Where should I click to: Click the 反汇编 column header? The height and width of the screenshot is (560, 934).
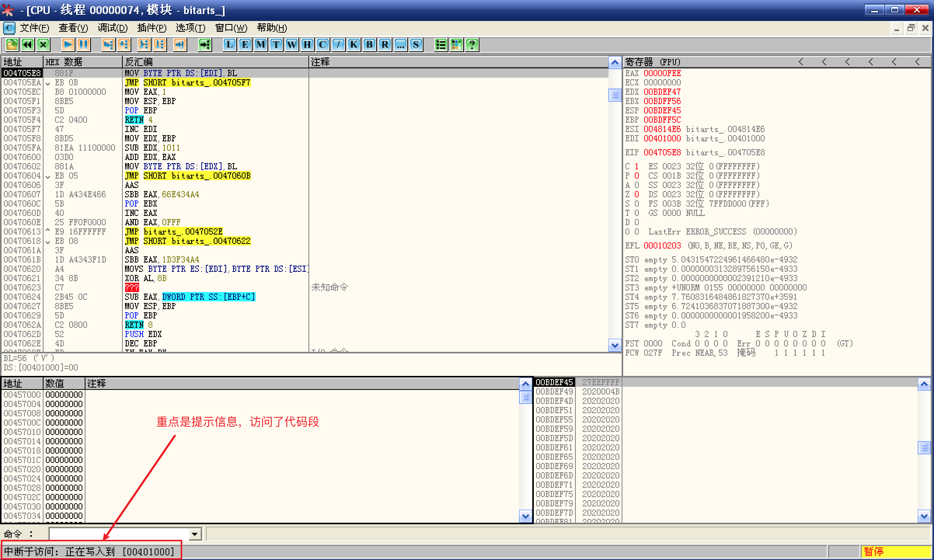(138, 62)
